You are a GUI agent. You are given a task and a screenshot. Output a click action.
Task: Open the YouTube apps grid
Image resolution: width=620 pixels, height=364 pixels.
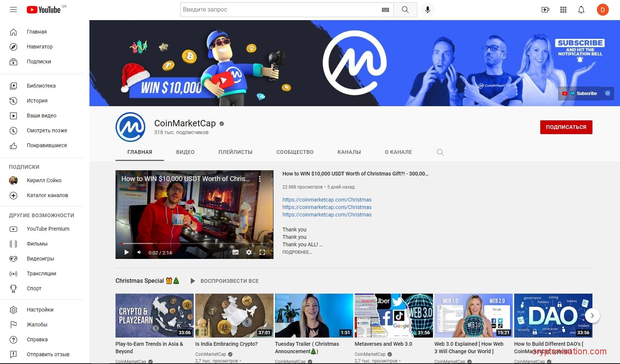pos(563,10)
